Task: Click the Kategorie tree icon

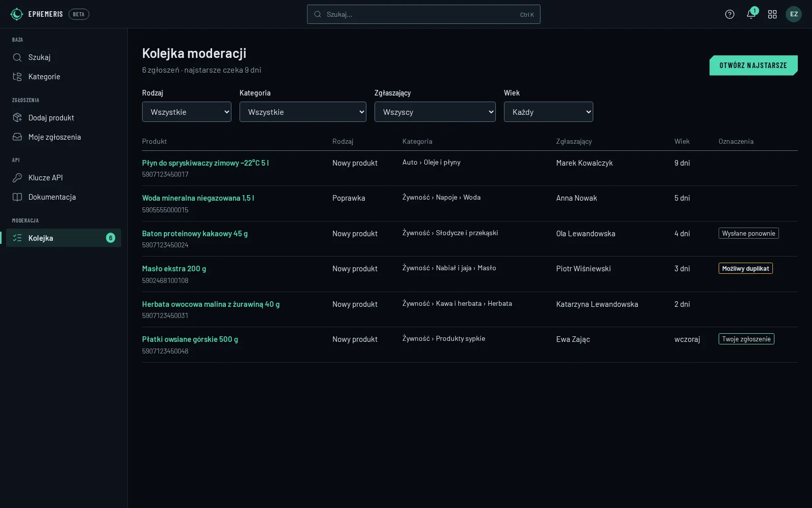Action: [17, 77]
